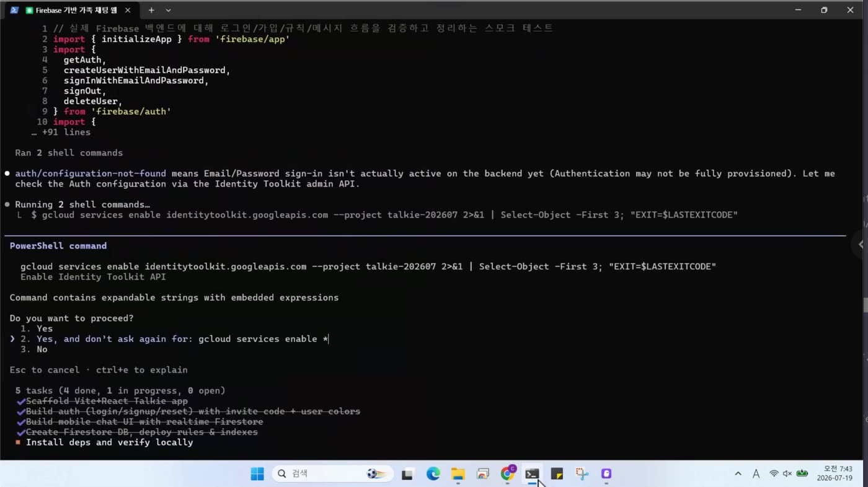Open the clock and date 2026-07-19
868x487 pixels.
coord(835,474)
